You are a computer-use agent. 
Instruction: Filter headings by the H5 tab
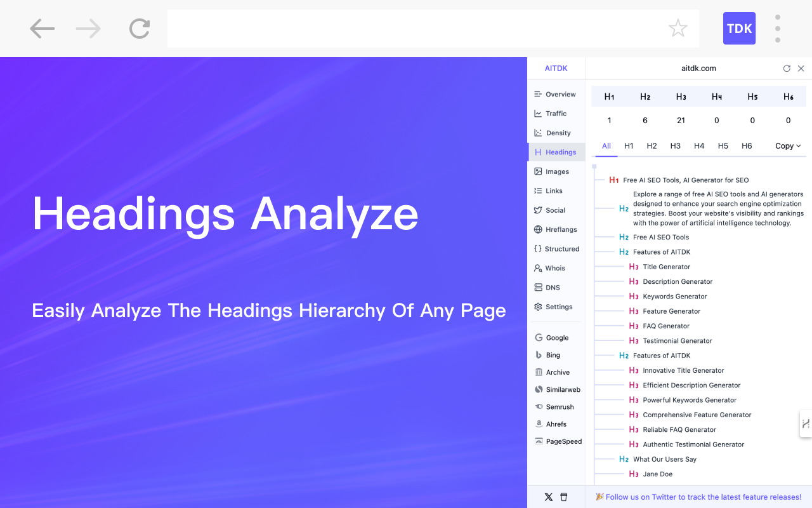(723, 146)
